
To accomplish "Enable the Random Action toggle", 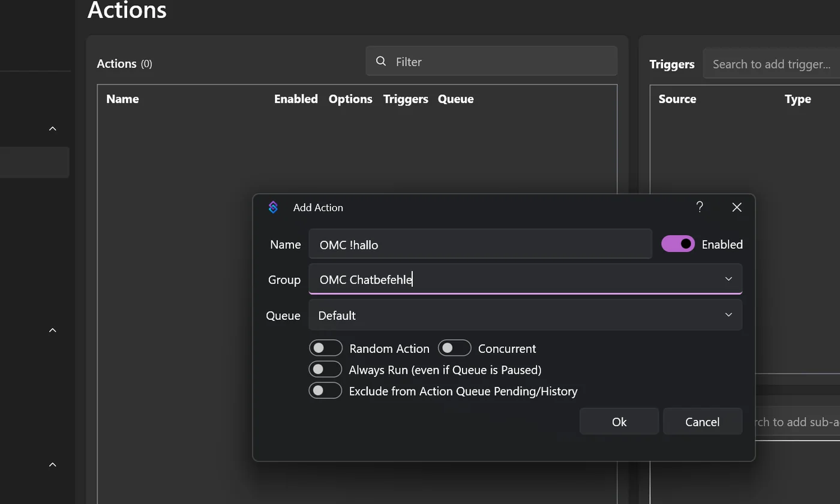I will click(x=325, y=348).
